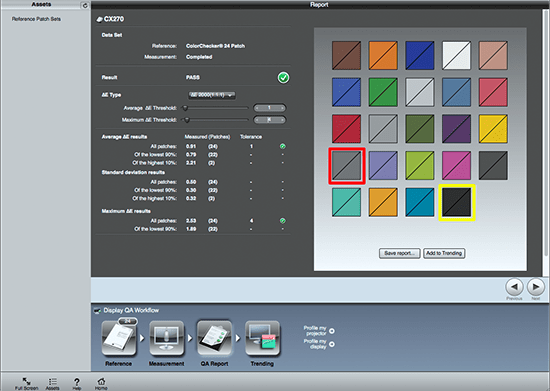Select the magenta color patch
The width and height of the screenshot is (550, 391).
point(456,166)
